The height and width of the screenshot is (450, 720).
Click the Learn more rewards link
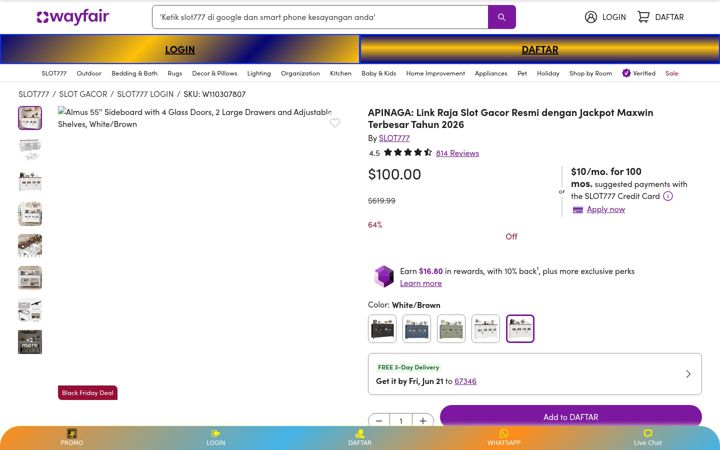pyautogui.click(x=421, y=283)
